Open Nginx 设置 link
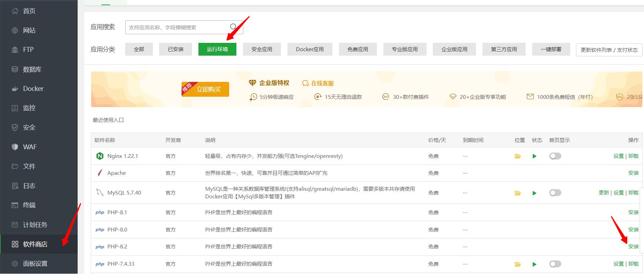This screenshot has height=274, width=644. point(618,156)
